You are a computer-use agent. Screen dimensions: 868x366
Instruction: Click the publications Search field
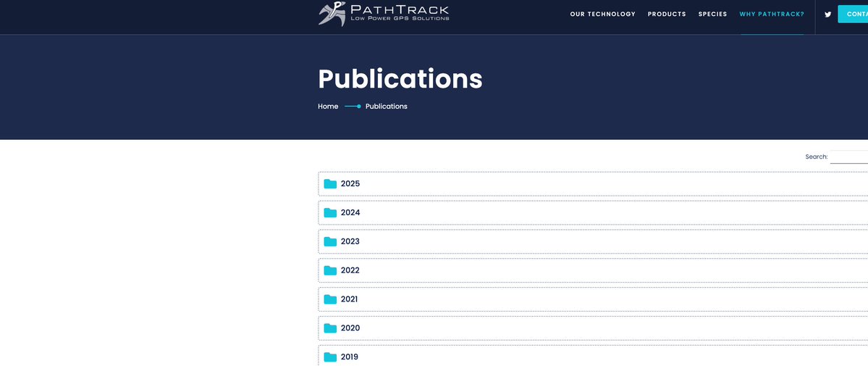pos(849,157)
